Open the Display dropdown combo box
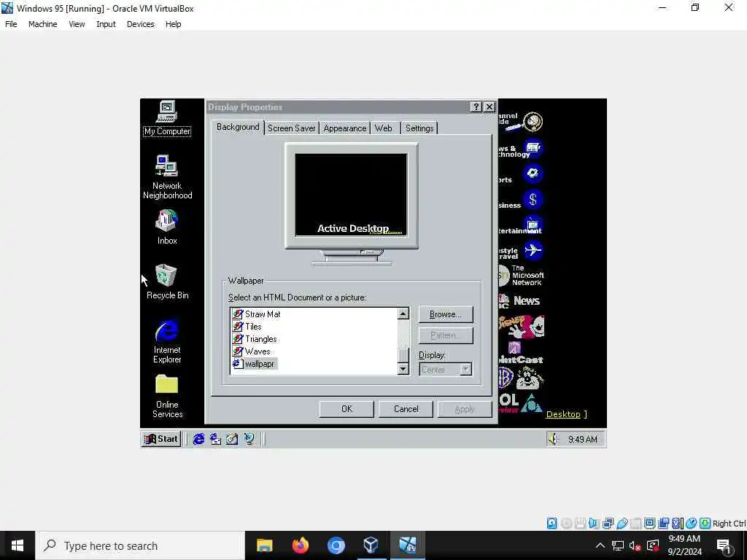This screenshot has height=560, width=747. [446, 370]
